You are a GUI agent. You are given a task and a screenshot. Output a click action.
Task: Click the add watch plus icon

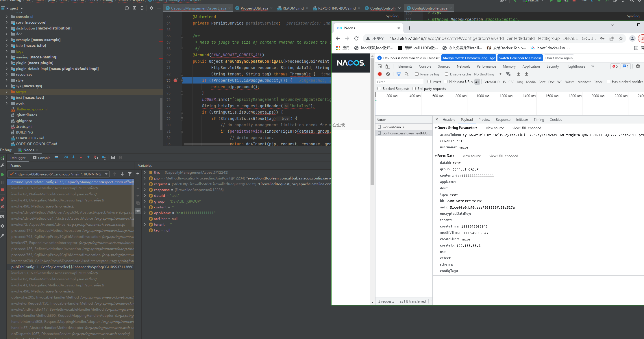138,173
